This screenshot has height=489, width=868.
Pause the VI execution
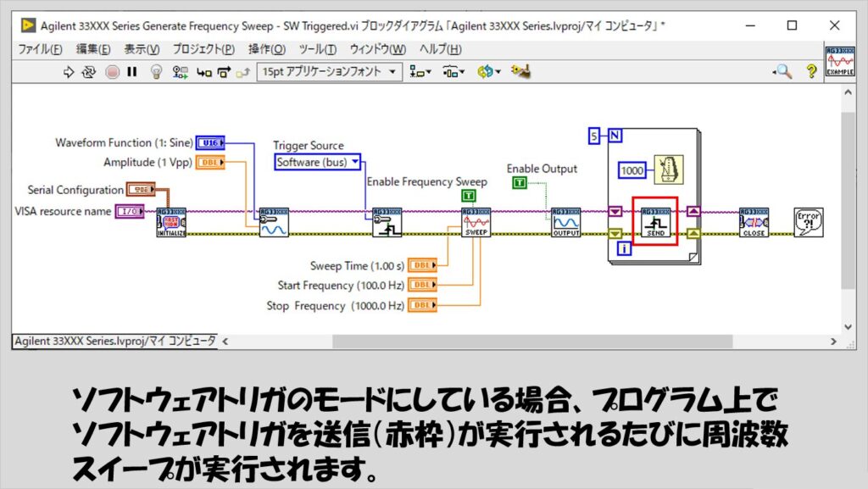(x=131, y=72)
